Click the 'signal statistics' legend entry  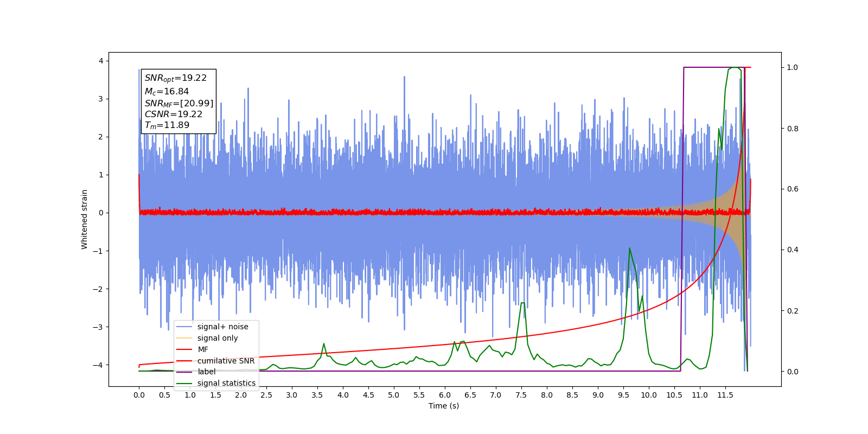pyautogui.click(x=216, y=383)
